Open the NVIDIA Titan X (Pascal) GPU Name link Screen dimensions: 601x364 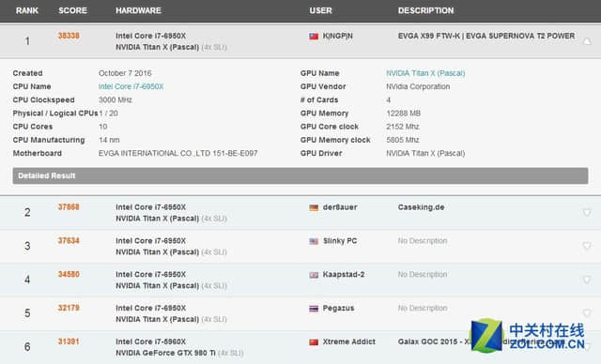pos(425,73)
